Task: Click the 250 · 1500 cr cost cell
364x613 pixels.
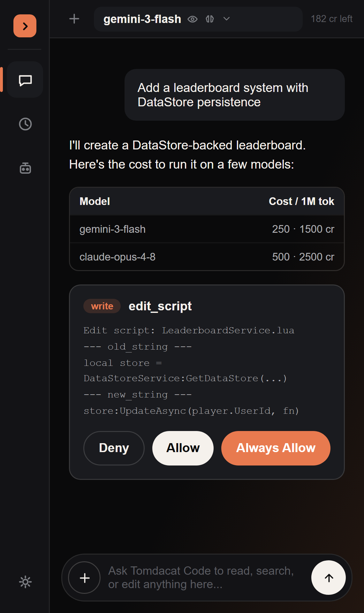Action: click(x=303, y=229)
